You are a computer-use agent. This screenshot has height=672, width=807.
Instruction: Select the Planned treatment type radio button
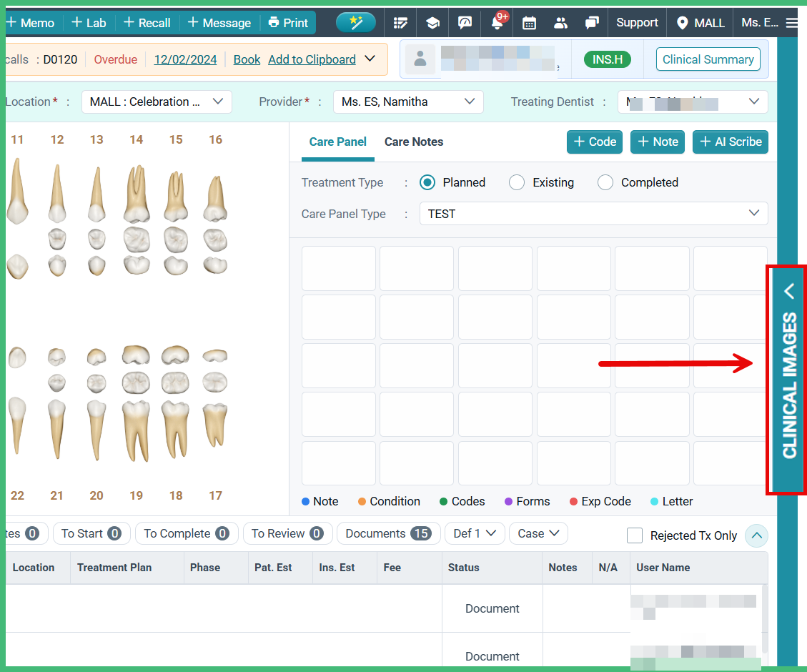point(427,182)
